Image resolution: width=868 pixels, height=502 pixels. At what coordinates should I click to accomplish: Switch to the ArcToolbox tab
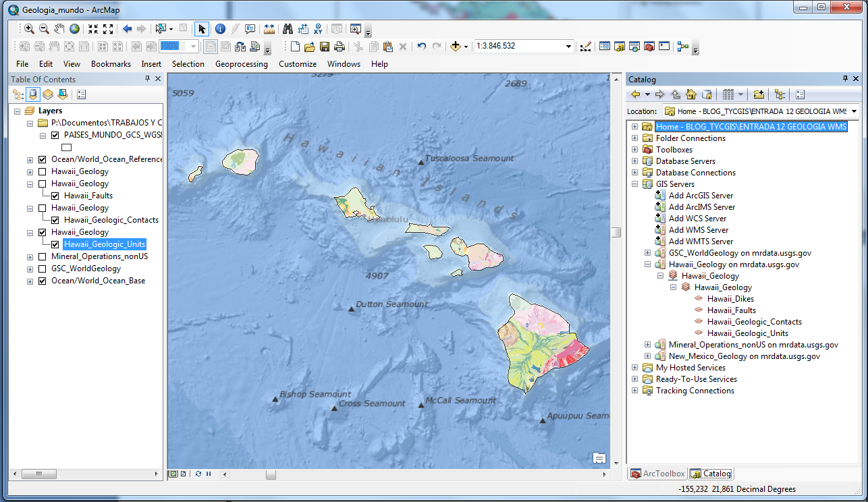tap(657, 474)
